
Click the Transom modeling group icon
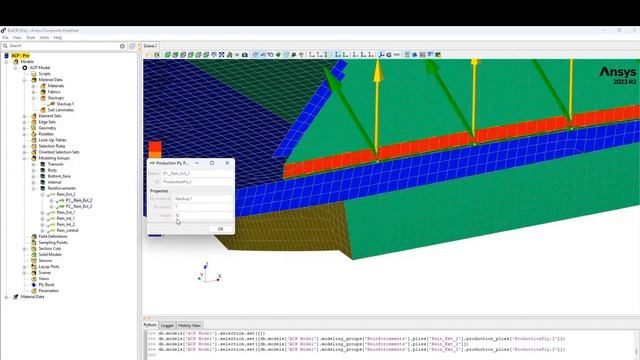43,164
